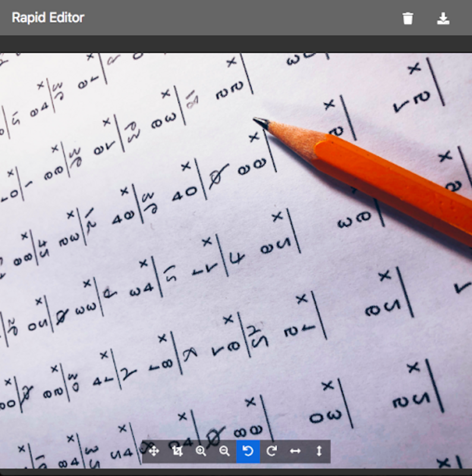Screen dimensions: 472x476
Task: Download the edited image
Action: coord(443,18)
